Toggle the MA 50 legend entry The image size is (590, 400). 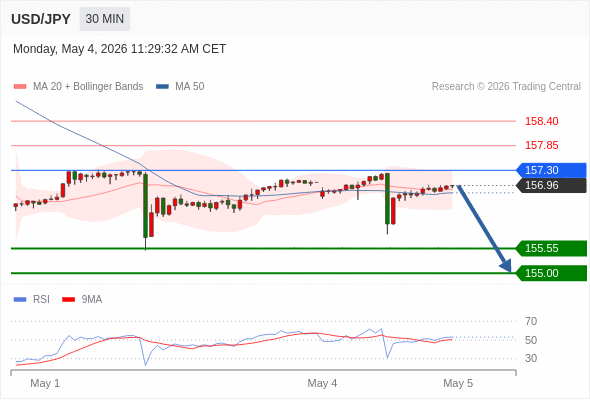click(x=180, y=87)
